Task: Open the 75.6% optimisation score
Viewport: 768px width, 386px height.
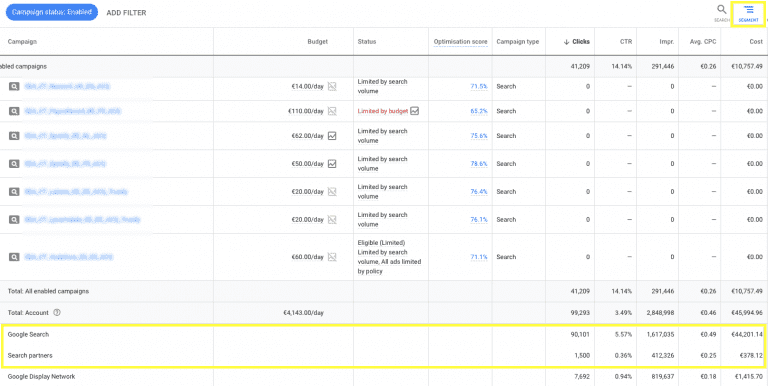Action: [x=479, y=136]
